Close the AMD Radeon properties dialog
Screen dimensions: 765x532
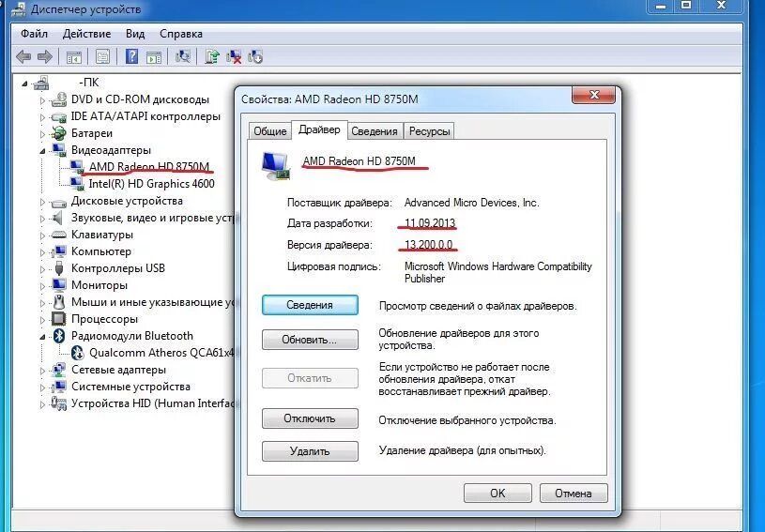coord(593,95)
